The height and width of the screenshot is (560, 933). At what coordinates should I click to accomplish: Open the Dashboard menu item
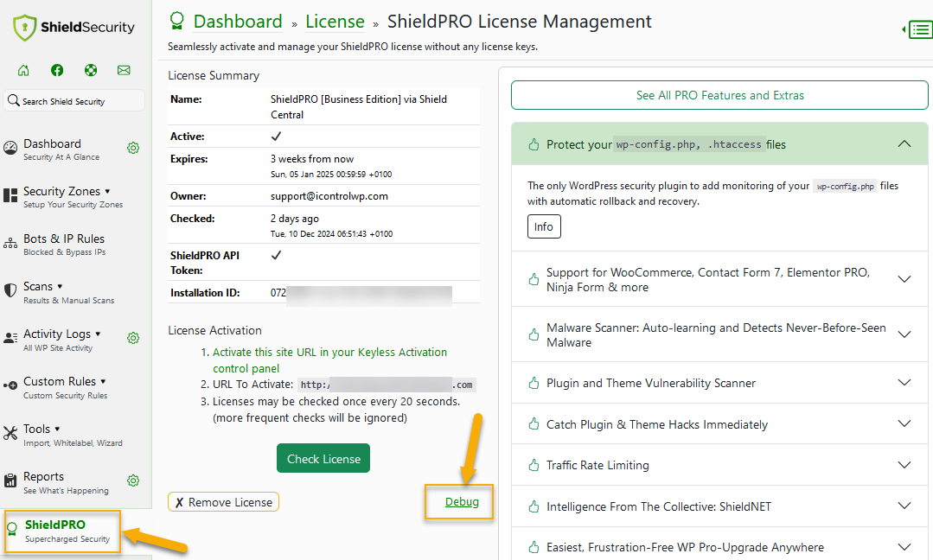(x=61, y=150)
